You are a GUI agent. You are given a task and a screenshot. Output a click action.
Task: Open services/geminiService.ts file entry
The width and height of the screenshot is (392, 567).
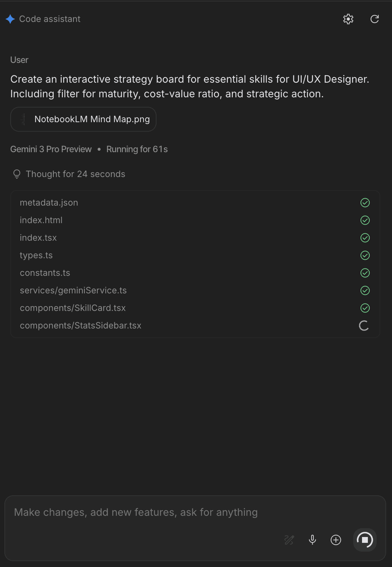coord(73,290)
